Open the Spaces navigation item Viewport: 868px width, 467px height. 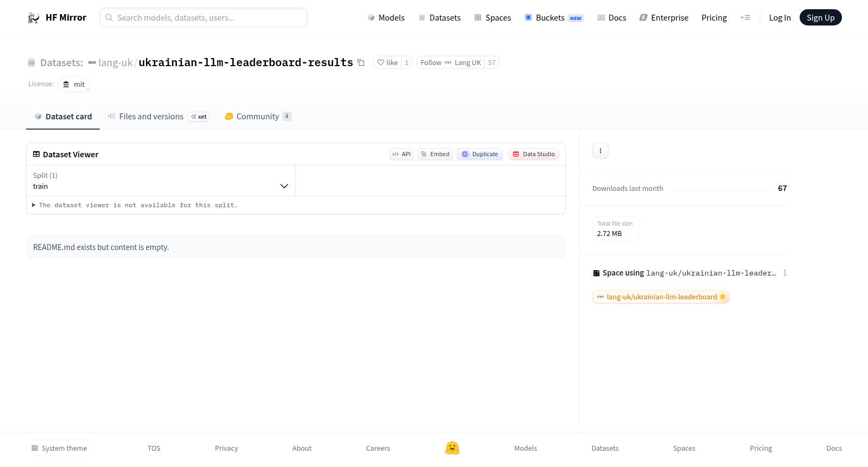coord(493,18)
